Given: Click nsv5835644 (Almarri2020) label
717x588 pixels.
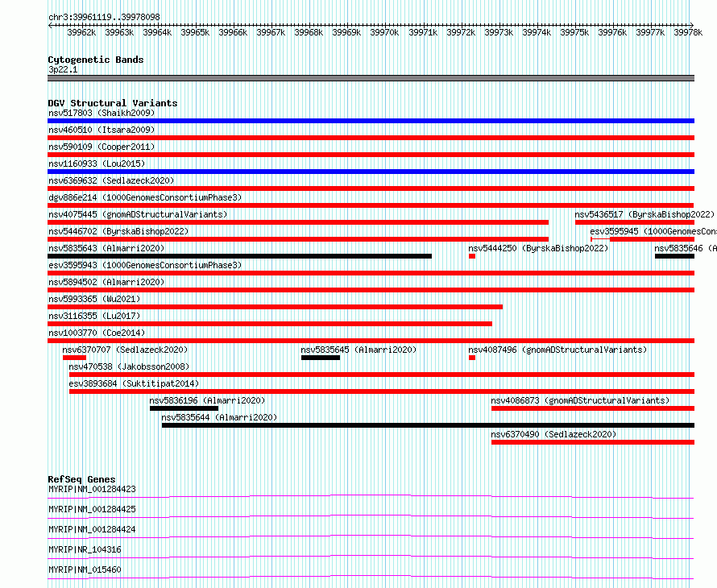Looking at the screenshot, I should [x=219, y=417].
